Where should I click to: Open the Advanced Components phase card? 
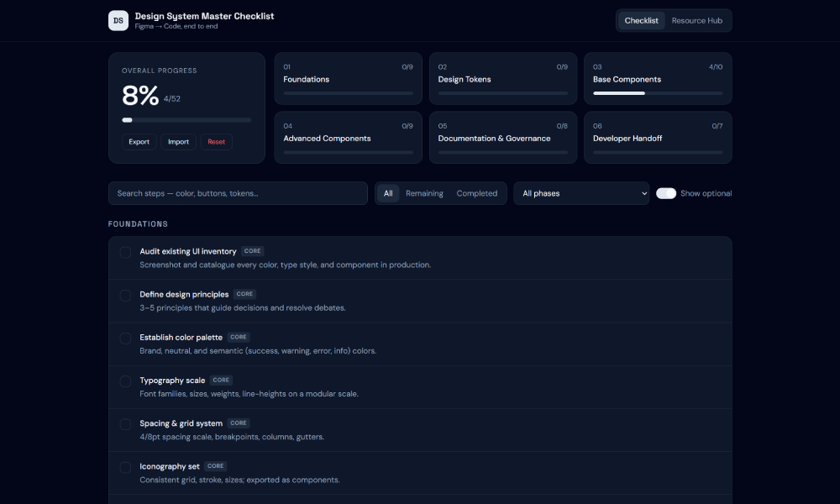(x=349, y=138)
